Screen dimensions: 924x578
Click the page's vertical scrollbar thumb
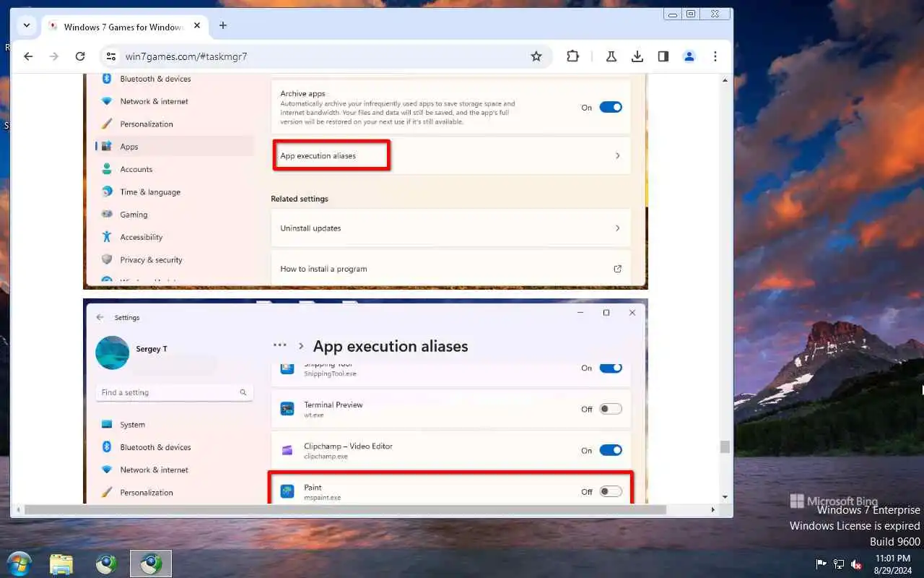point(725,447)
